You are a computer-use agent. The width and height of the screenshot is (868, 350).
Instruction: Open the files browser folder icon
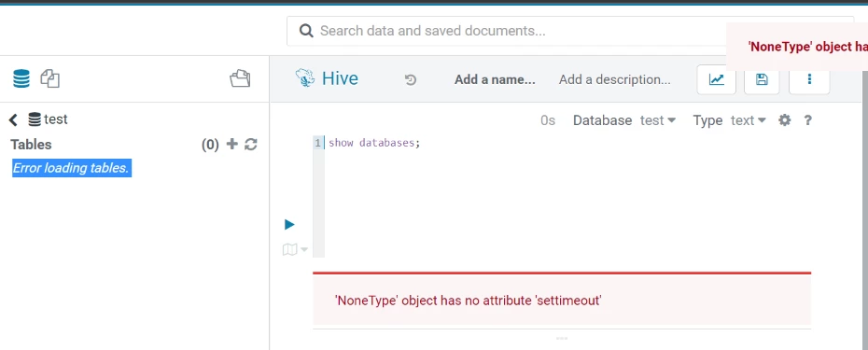240,78
